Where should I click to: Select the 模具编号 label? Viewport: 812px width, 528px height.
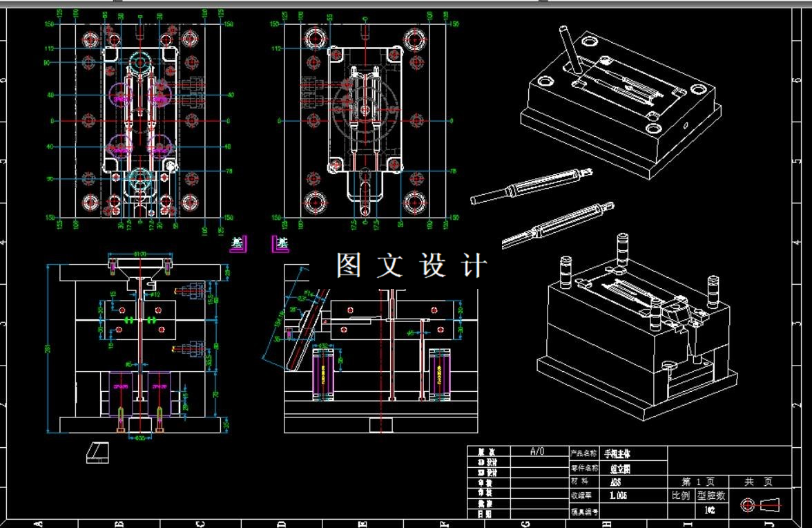(583, 512)
